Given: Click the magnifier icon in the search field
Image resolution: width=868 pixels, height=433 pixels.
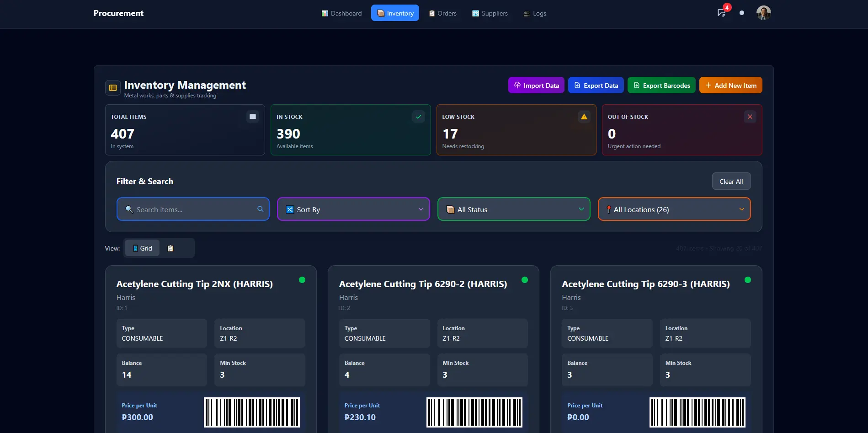Looking at the screenshot, I should point(260,209).
